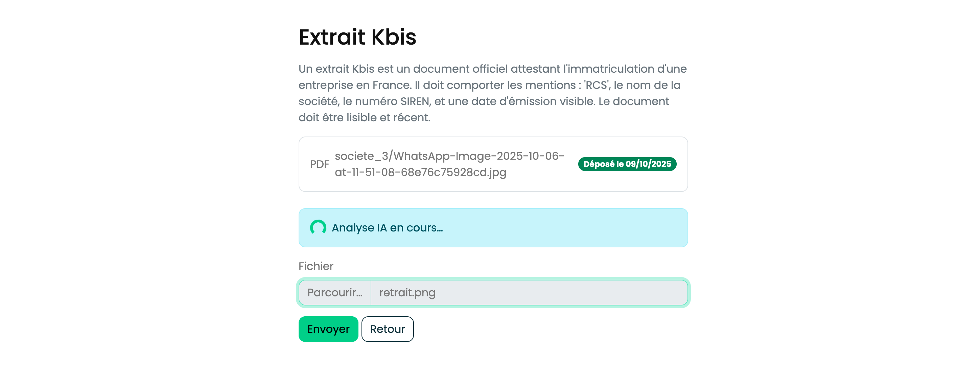980x369 pixels.
Task: Click the 'Analyse IA en cours...' status text
Action: point(387,228)
